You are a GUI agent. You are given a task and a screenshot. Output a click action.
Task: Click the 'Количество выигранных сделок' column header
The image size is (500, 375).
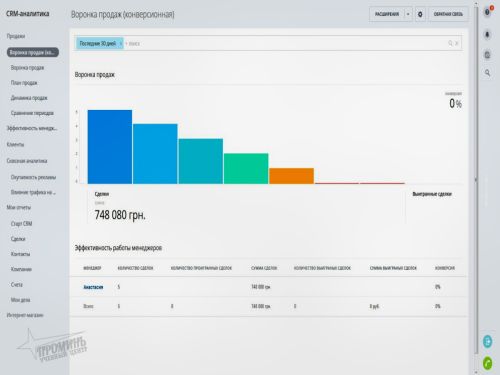pyautogui.click(x=322, y=268)
